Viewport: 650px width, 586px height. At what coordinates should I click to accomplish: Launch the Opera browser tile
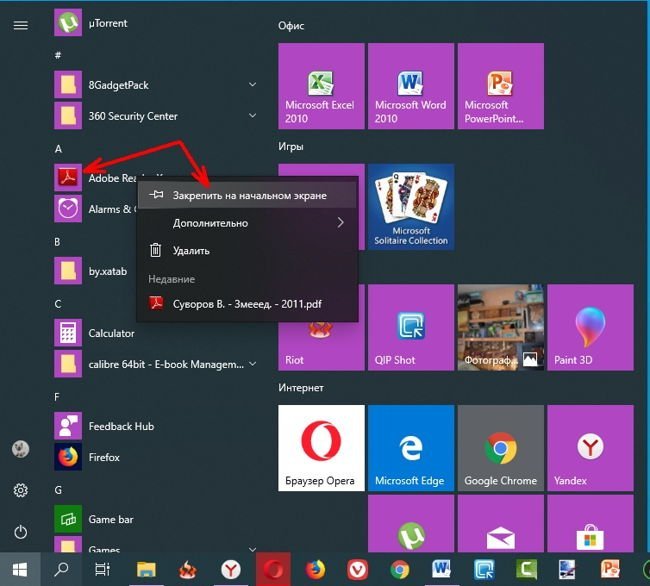[321, 448]
